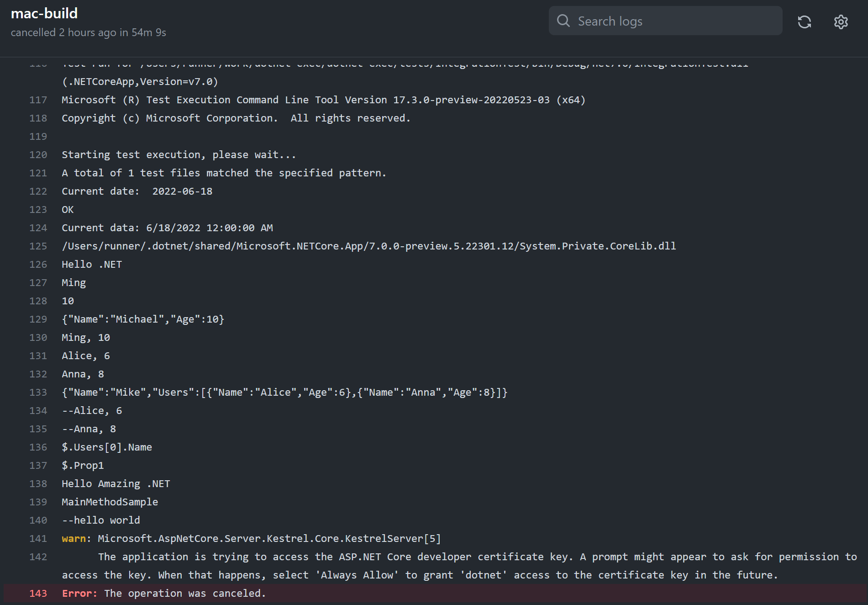The image size is (868, 605).
Task: Click line 129 Michael JSON output
Action: pyautogui.click(x=142, y=319)
